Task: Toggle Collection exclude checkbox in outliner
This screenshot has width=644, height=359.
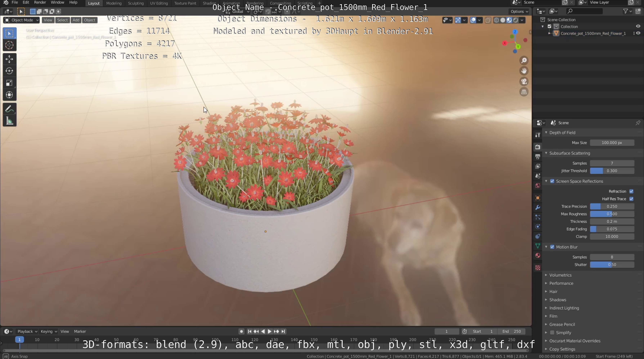Action: click(549, 26)
